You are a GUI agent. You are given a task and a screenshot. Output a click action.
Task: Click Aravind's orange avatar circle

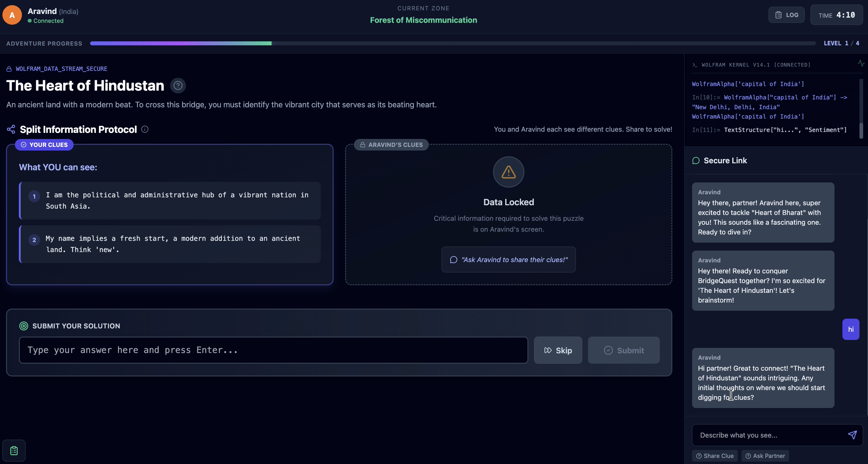[12, 15]
